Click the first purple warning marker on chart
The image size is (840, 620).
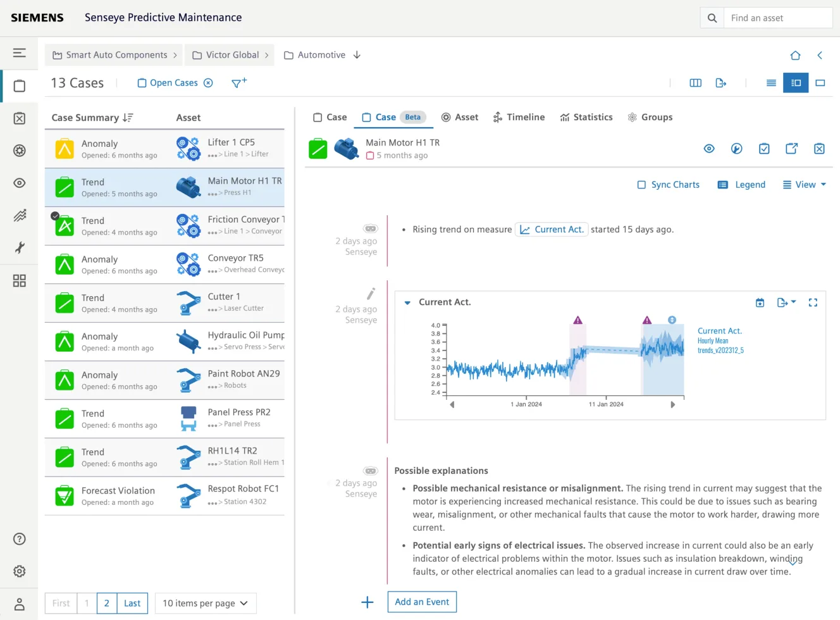pos(577,321)
